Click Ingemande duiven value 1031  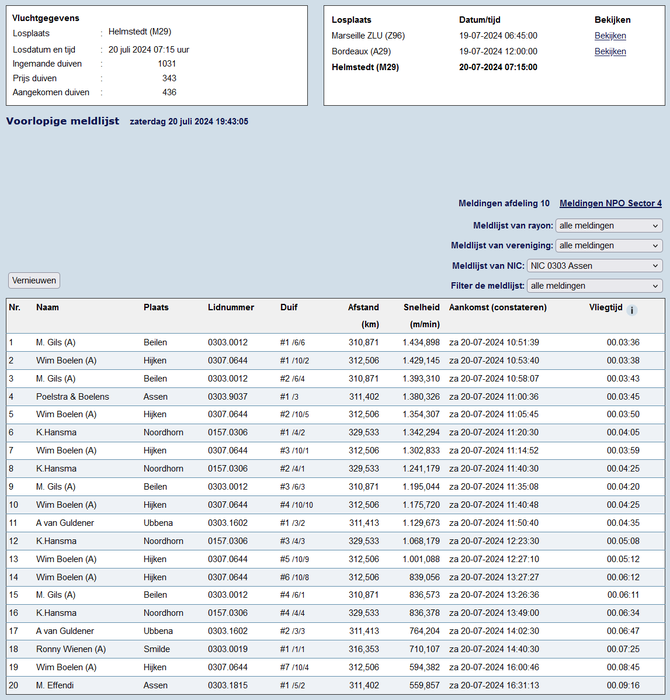click(167, 63)
